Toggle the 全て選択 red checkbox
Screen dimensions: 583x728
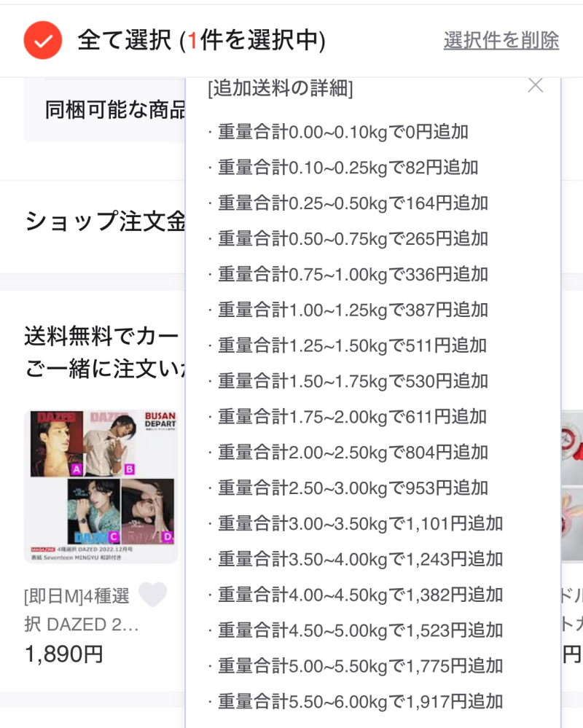pyautogui.click(x=43, y=40)
